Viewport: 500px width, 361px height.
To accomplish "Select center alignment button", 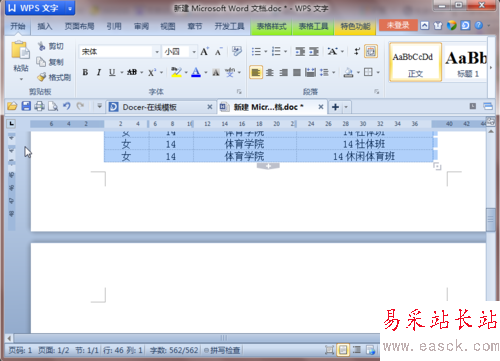I will 270,72.
